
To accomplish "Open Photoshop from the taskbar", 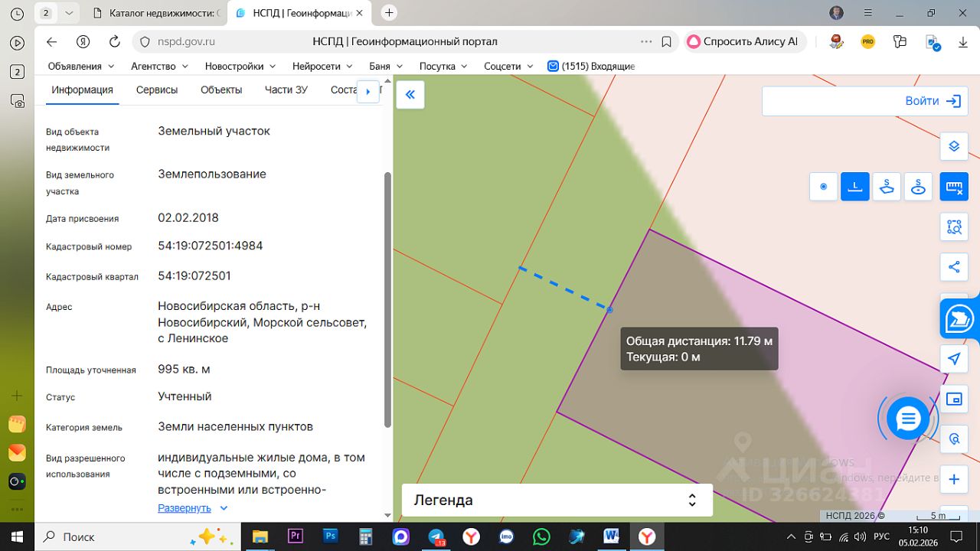I will [x=331, y=536].
